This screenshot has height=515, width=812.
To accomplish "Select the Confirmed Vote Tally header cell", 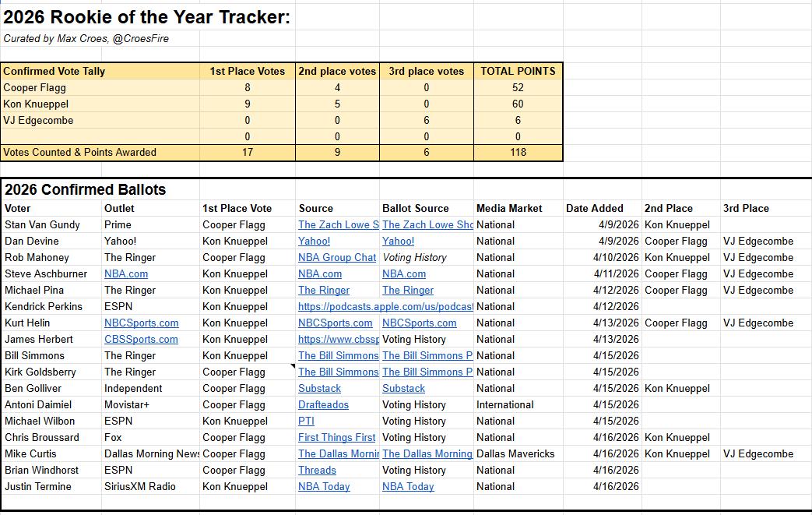I will point(54,71).
